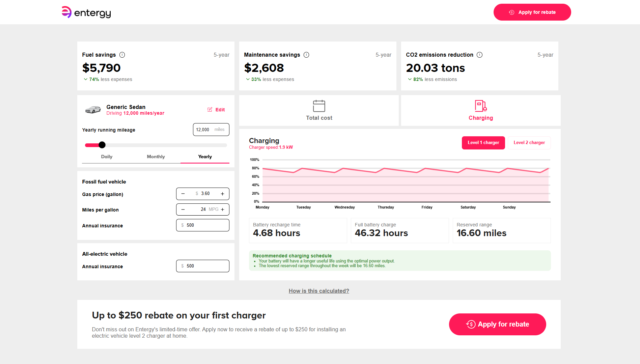The image size is (640, 364).
Task: Click the Entergy logo
Action: pyautogui.click(x=86, y=12)
